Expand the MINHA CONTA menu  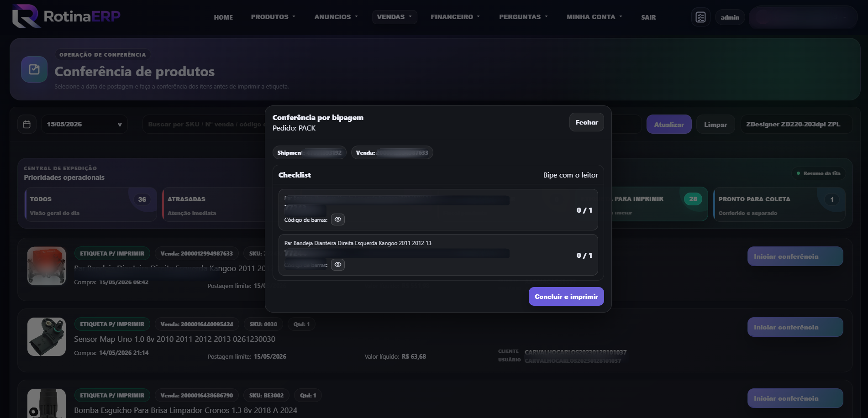point(594,17)
